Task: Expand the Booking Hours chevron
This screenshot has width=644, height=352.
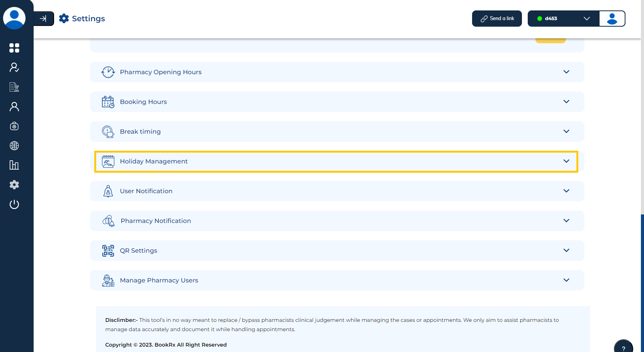Action: 566,102
